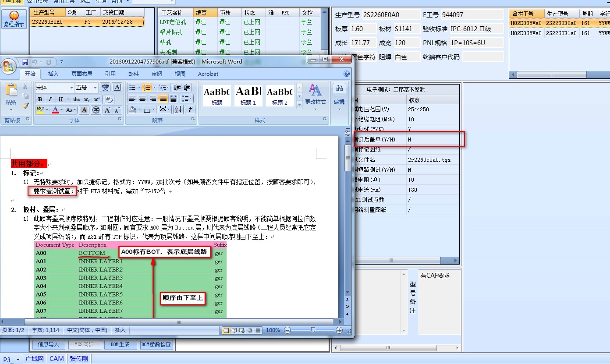Select print layout view in status bar
The image size is (610, 364).
coord(226,330)
